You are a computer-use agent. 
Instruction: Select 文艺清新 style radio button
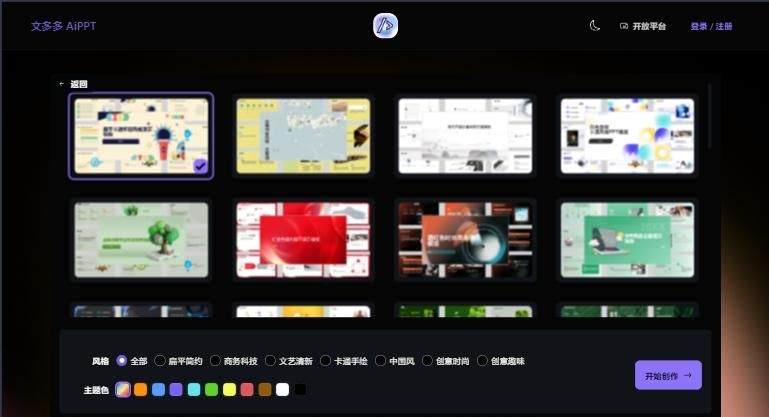pyautogui.click(x=270, y=361)
